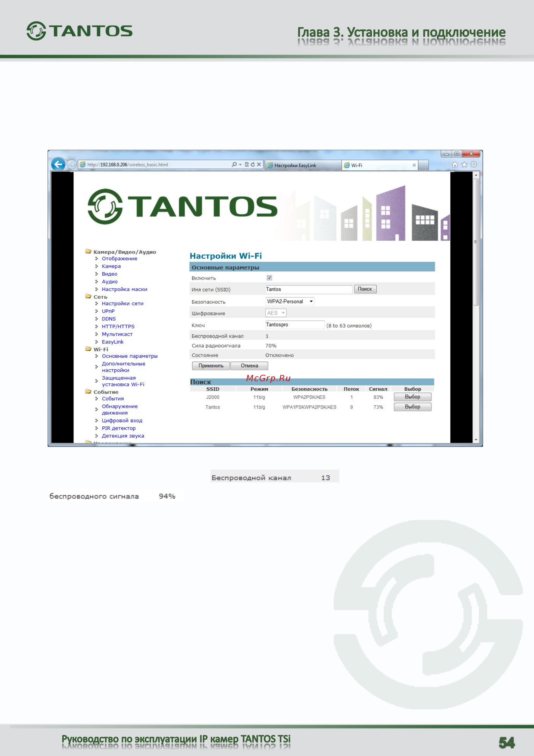Click the Поиск button next to SSID
Screen dimensions: 534x756
365,289
